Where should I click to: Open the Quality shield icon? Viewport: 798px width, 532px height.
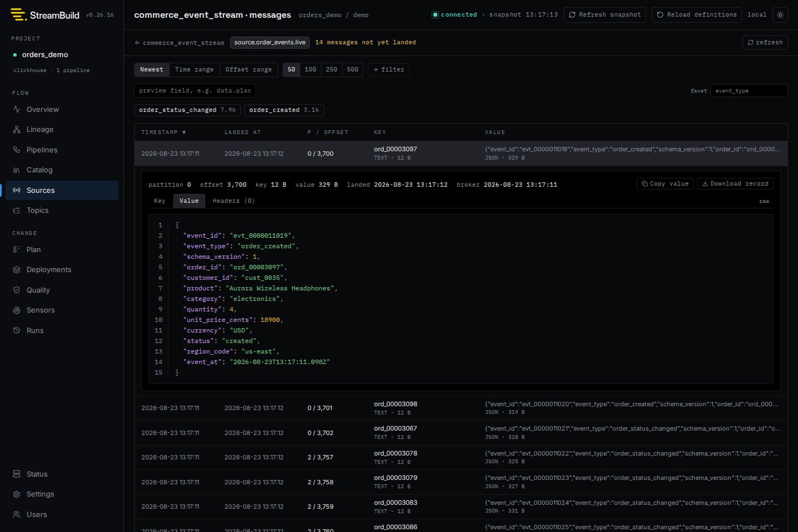tap(17, 290)
